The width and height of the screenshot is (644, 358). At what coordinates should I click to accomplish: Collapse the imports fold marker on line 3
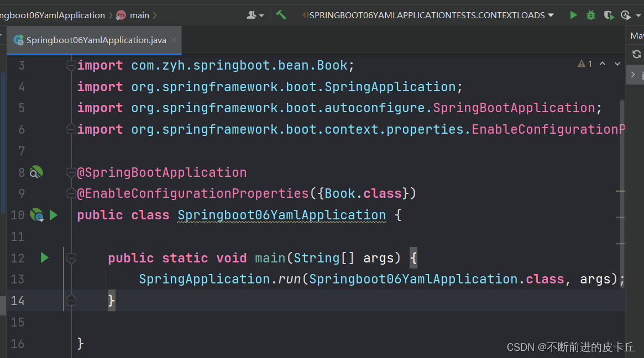[71, 65]
